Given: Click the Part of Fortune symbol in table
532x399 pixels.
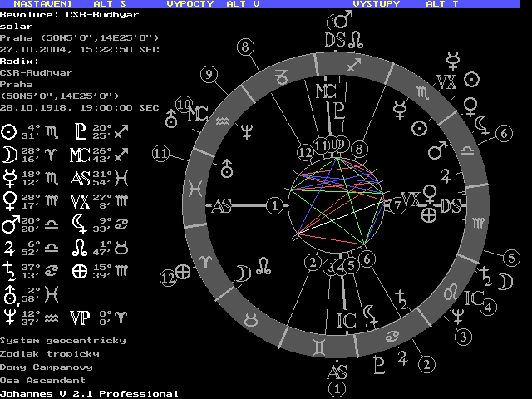Looking at the screenshot, I should [x=79, y=270].
